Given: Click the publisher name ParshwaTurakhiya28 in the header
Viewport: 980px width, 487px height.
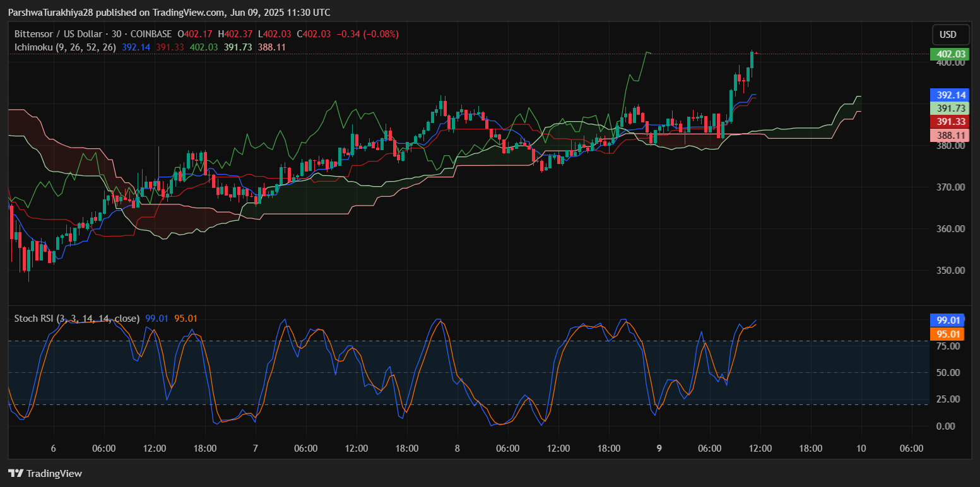Looking at the screenshot, I should click(50, 13).
